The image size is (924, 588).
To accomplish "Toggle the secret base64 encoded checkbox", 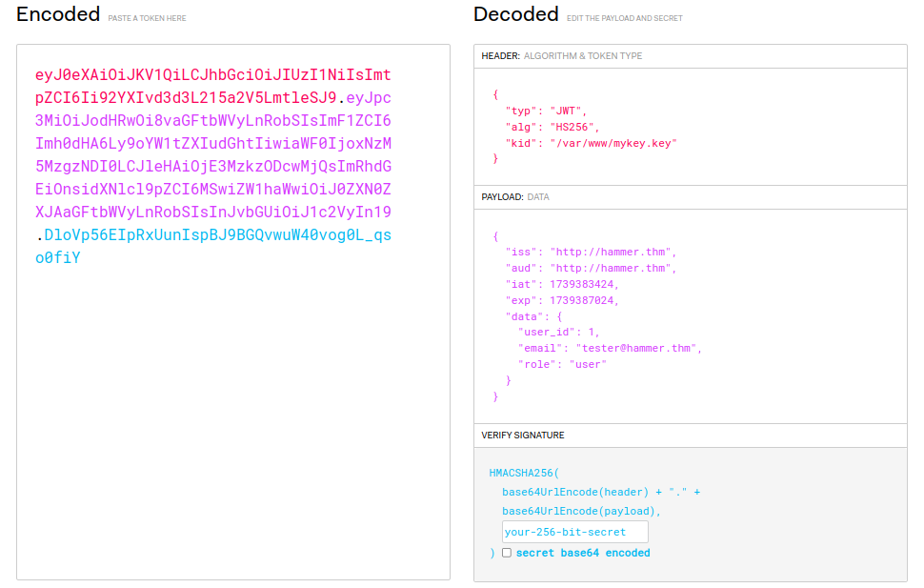I will pos(506,553).
